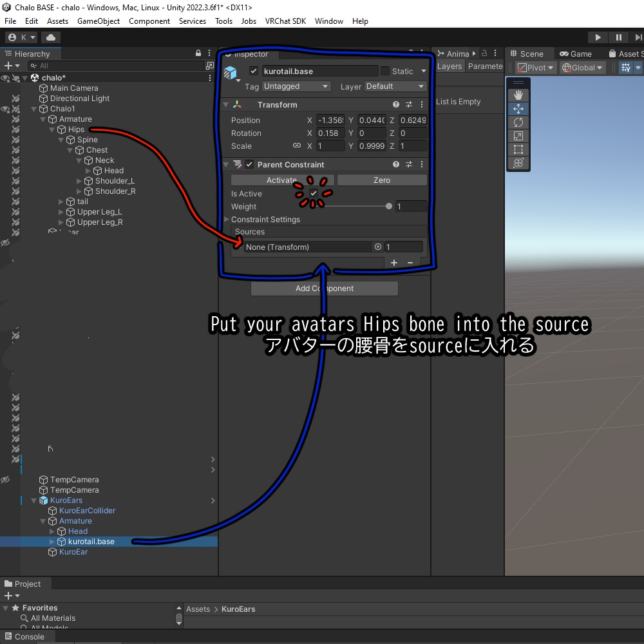The image size is (644, 644).
Task: Open the account K dropdown
Action: tap(22, 37)
